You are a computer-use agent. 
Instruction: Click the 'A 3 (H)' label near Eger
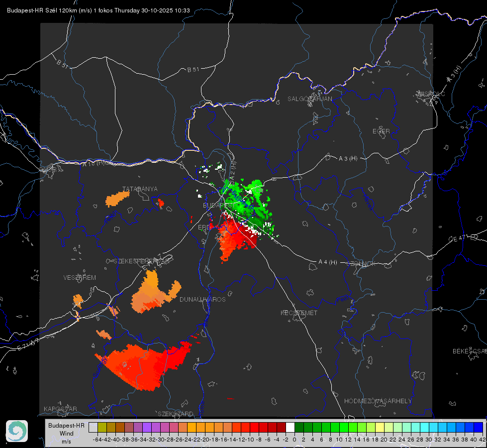coord(348,159)
